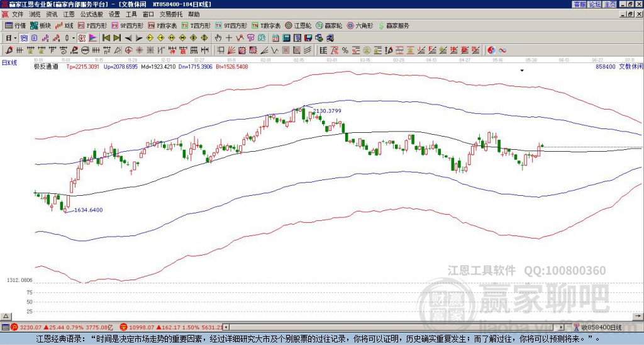
Task: Click the black right arrow icon
Action: (139, 38)
